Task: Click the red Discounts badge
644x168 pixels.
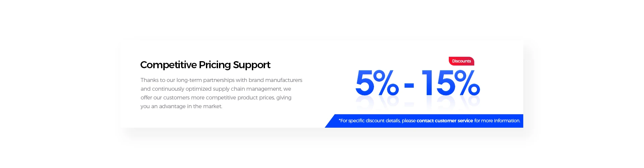Action: (x=462, y=61)
